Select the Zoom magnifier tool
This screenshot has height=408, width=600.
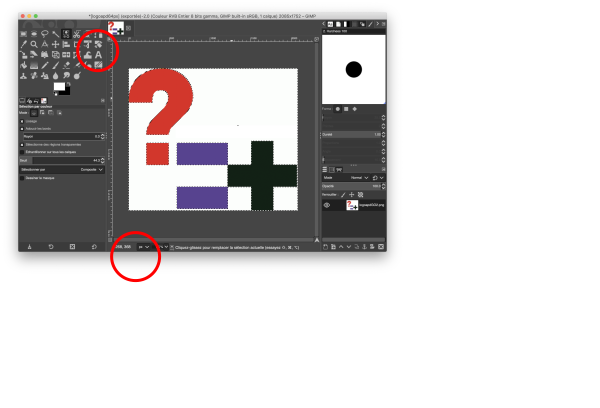coord(34,44)
